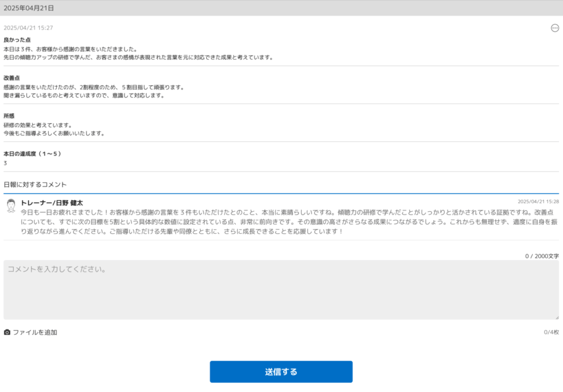The image size is (563, 392).
Task: Focus the コメントを入力してください text area
Action: 281,290
